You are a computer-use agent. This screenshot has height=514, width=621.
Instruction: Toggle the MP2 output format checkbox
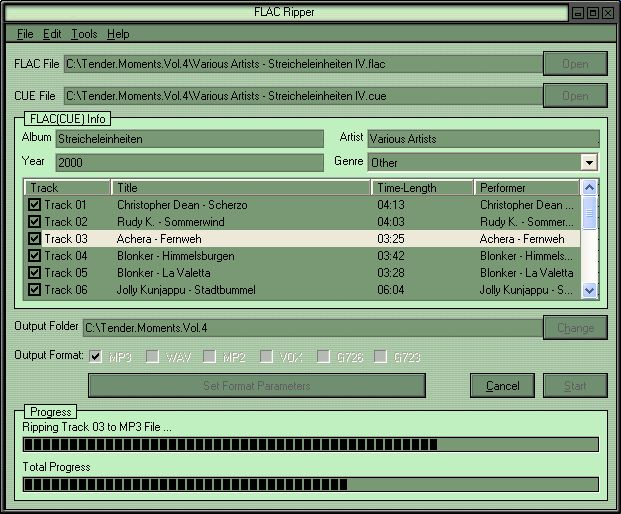coord(209,357)
